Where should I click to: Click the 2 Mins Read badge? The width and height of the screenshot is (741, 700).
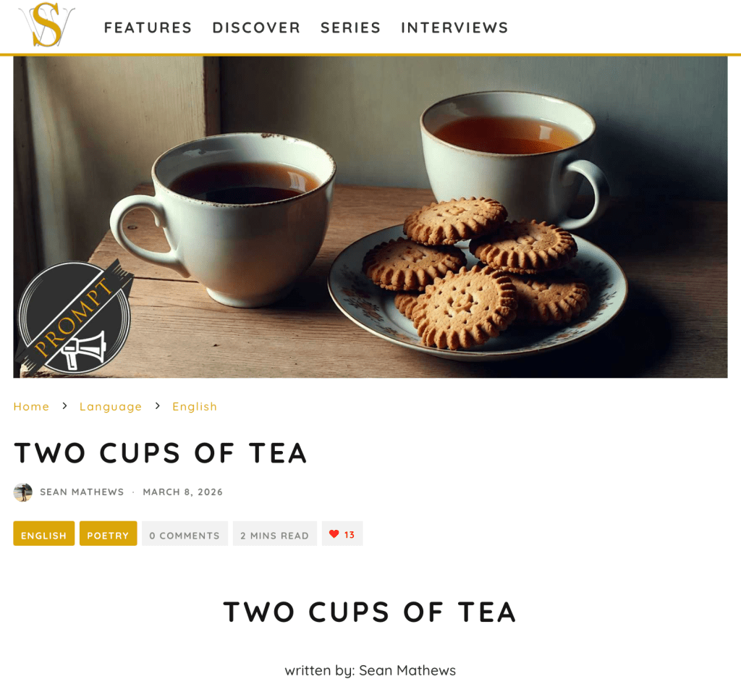pyautogui.click(x=274, y=534)
